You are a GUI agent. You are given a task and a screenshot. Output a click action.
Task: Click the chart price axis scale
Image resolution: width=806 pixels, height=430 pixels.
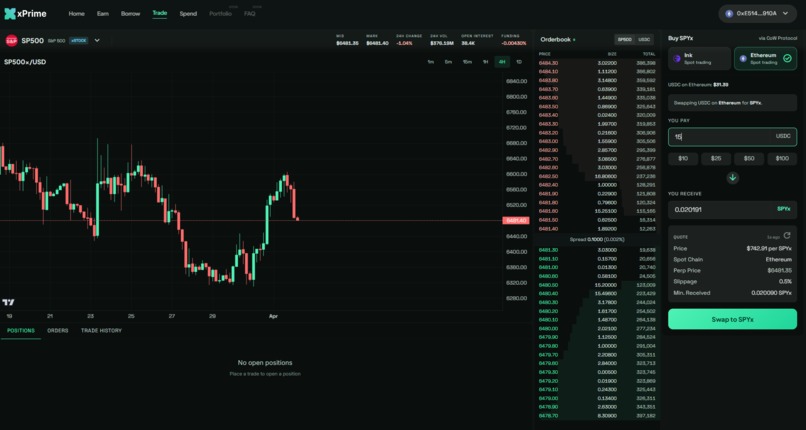tap(516, 190)
